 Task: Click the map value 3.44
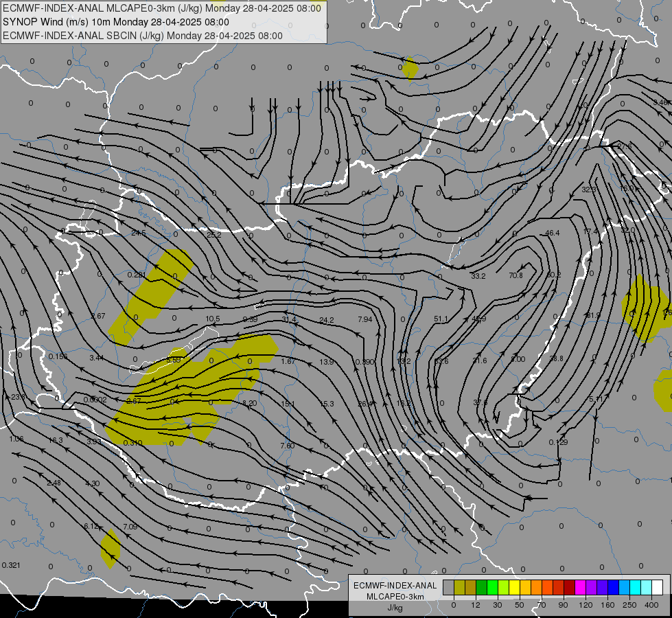[x=96, y=357]
